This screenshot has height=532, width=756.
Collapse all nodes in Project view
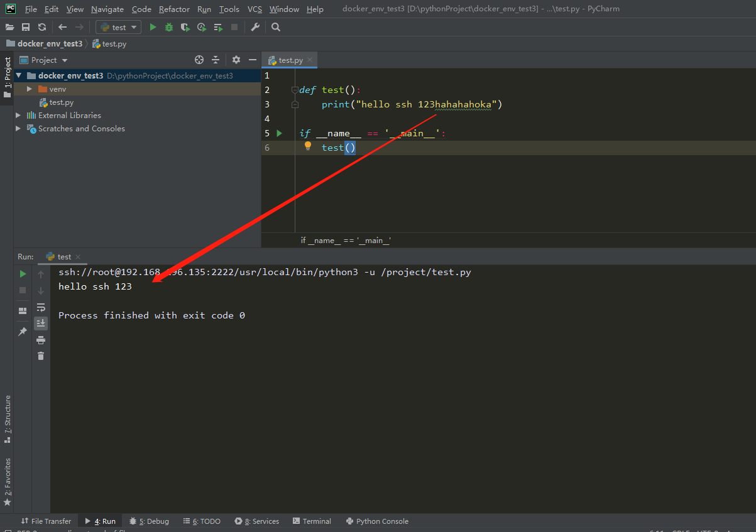[216, 59]
